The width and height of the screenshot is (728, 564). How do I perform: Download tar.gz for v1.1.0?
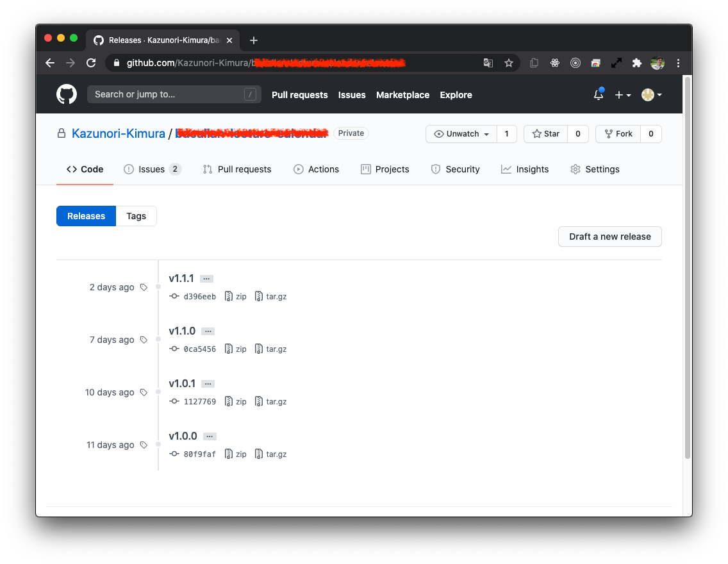click(x=270, y=349)
